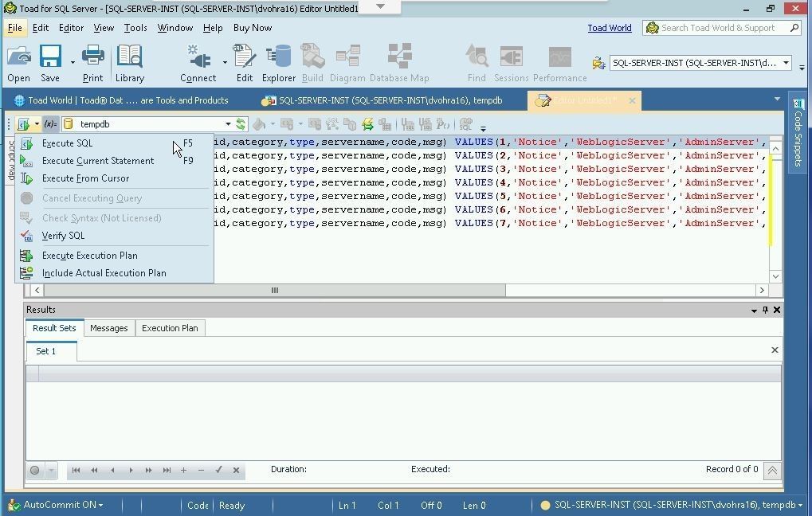Open the Toad World link
The height and width of the screenshot is (516, 812).
[x=610, y=28]
